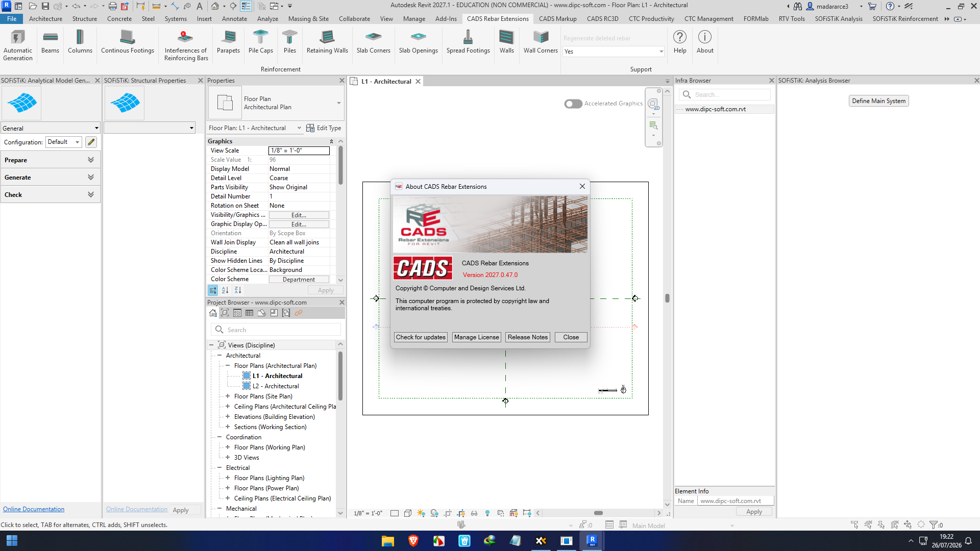Click the Project Browser vertical scrollbar thumb
Viewport: 980px width, 551px height.
pyautogui.click(x=340, y=376)
